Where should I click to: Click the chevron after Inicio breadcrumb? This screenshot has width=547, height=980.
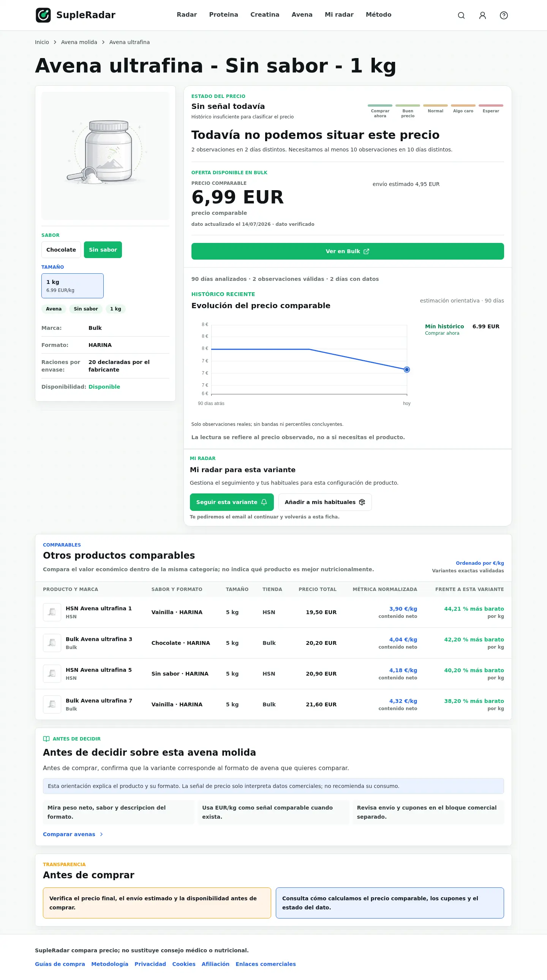click(x=55, y=42)
